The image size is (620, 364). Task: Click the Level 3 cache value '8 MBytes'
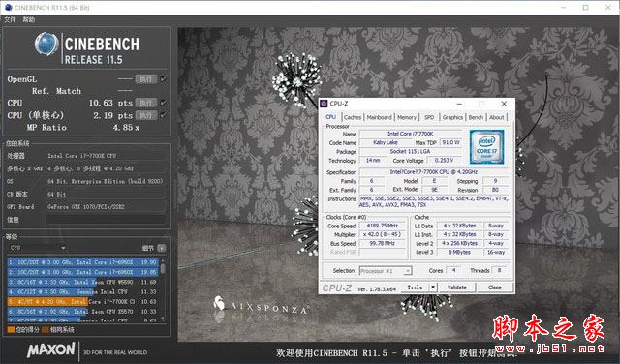coord(459,252)
